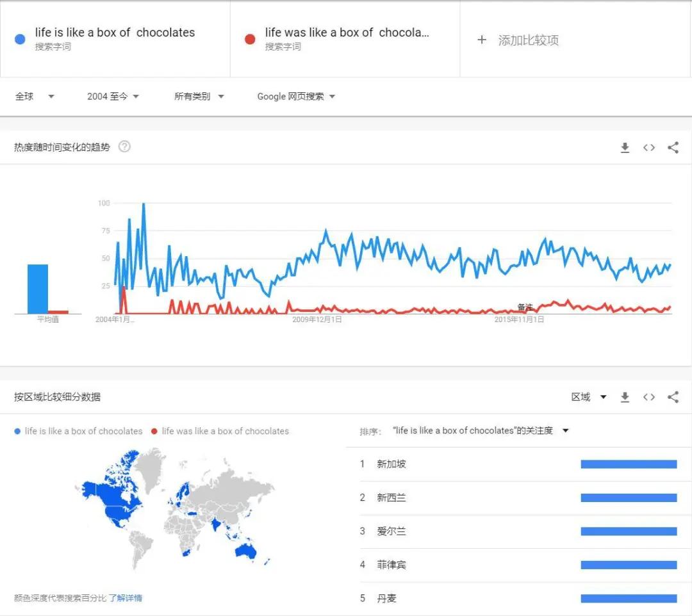Download the region breakdown data
Viewport: 692px width, 616px height.
tap(625, 398)
